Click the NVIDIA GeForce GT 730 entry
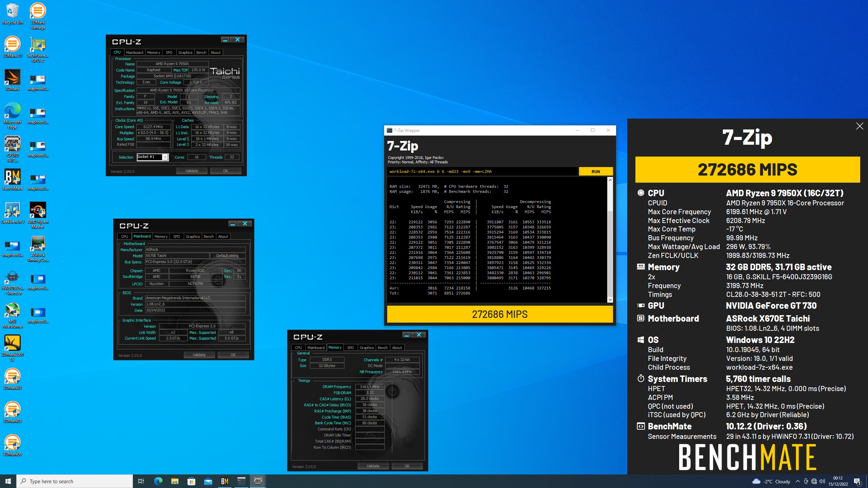This screenshot has height=488, width=868. point(771,306)
